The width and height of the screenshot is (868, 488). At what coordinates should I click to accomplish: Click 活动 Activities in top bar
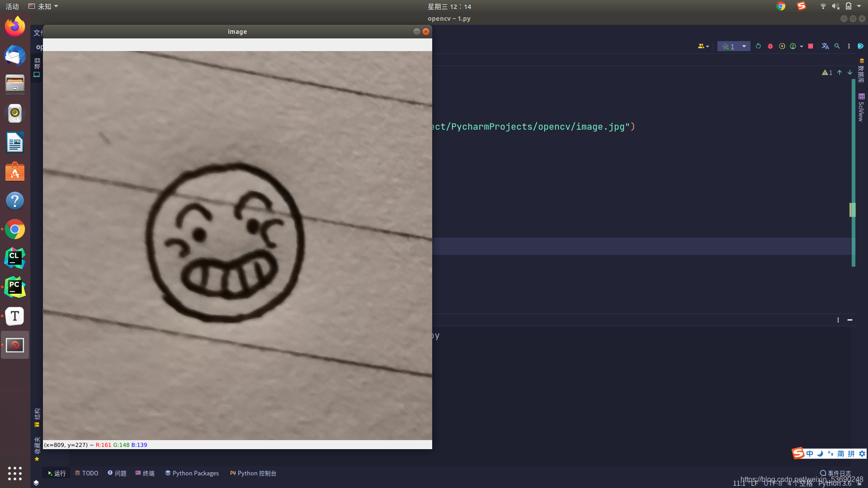(x=12, y=6)
